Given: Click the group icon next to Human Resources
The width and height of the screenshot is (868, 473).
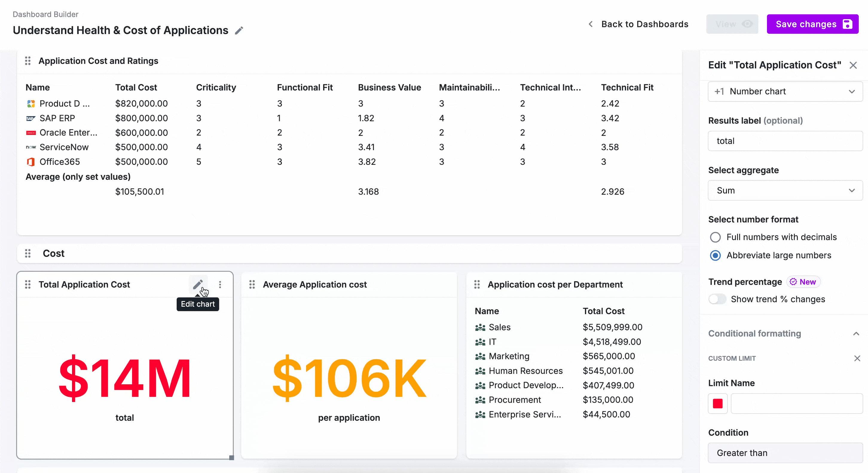Looking at the screenshot, I should [480, 371].
